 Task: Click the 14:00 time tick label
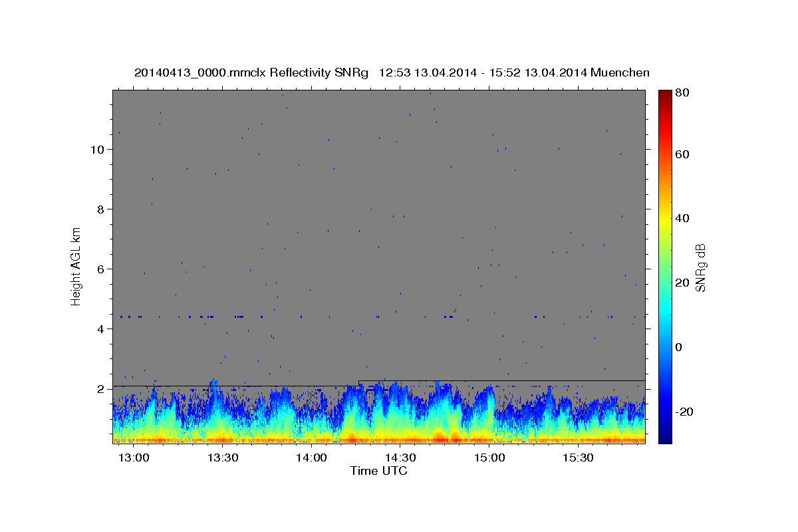click(x=311, y=458)
